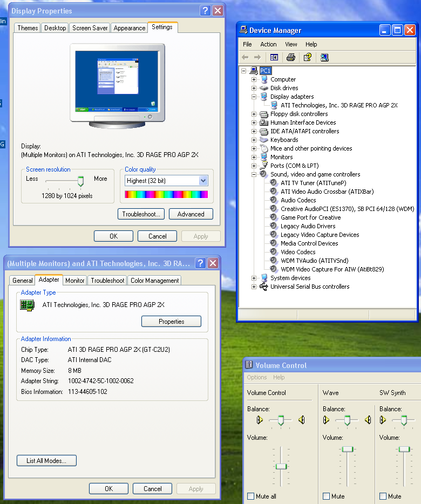This screenshot has width=421, height=504.
Task: Click the Properties help icon in Device Manager toolbar
Action: (307, 57)
